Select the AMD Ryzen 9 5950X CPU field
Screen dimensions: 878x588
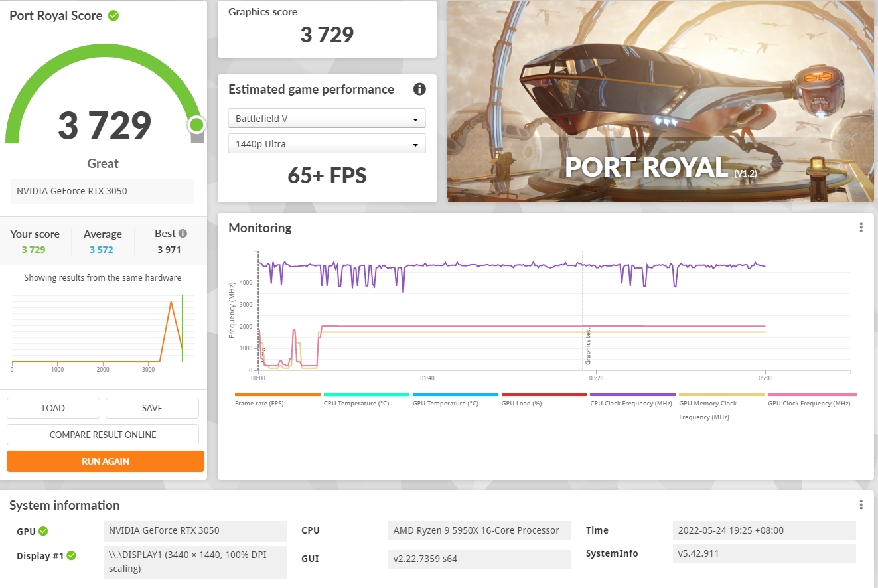click(x=479, y=531)
